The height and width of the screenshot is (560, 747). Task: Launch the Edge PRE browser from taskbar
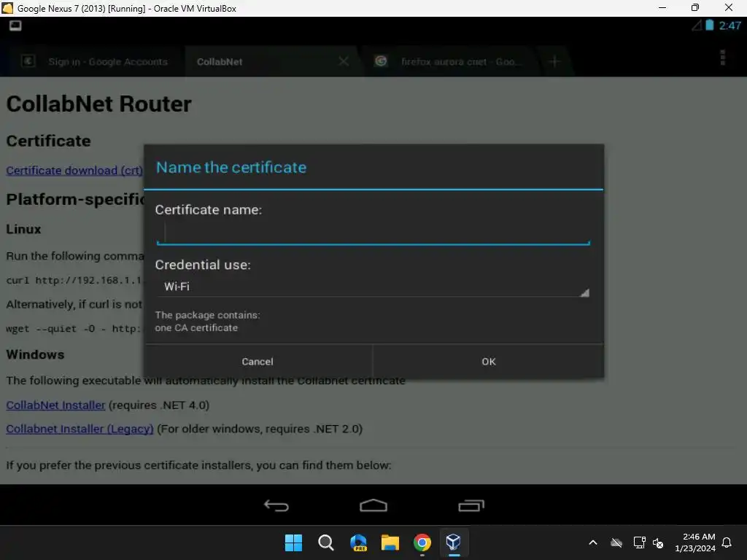358,542
